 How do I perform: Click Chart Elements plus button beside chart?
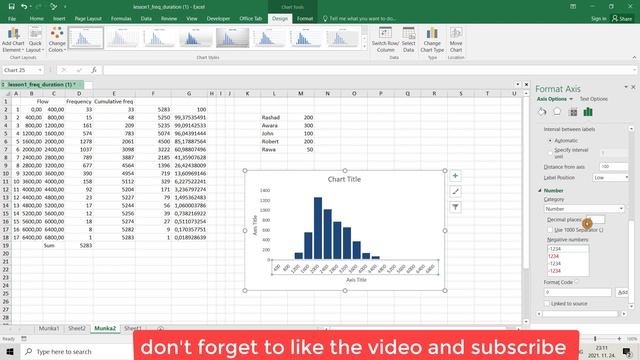point(455,176)
